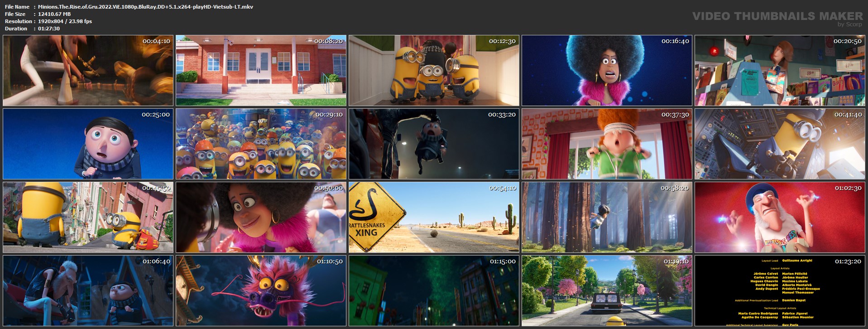Select the cockpit minion thumbnail at 00:41:40
The height and width of the screenshot is (329, 868).
point(780,144)
